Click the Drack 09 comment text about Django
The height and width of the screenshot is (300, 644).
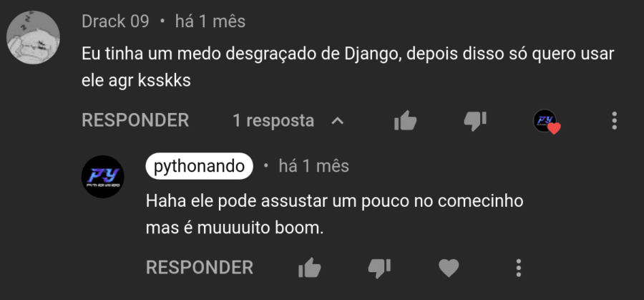click(348, 67)
